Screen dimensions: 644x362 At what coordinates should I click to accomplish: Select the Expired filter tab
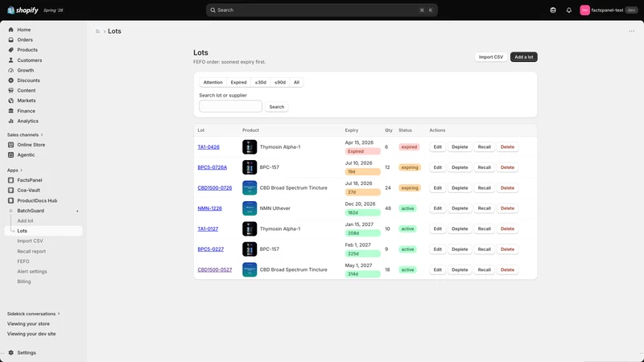238,83
